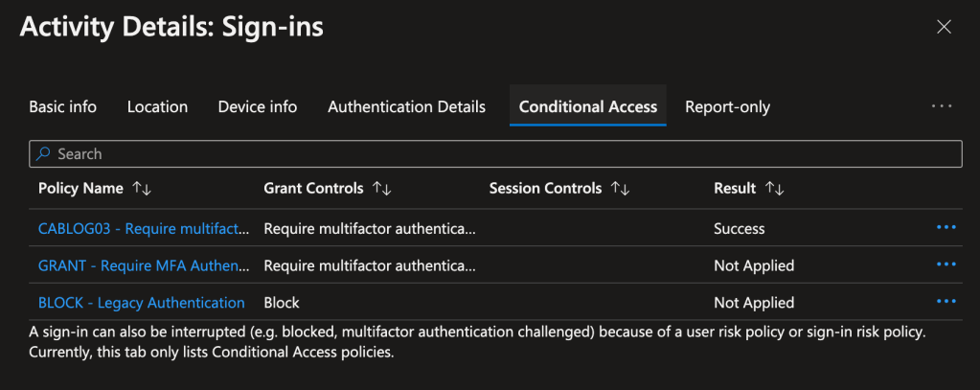Switch to the Basic info tab
Viewport: 980px width, 390px height.
[x=62, y=106]
